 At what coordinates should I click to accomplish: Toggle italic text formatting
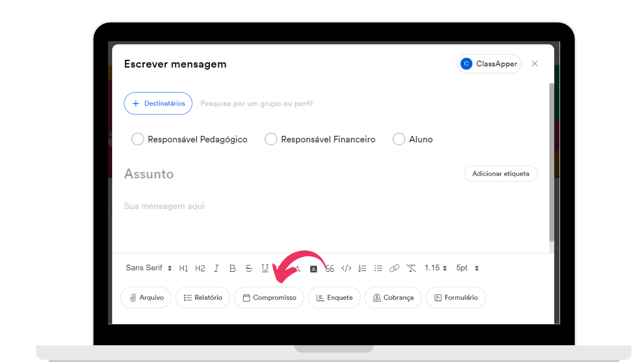(216, 268)
